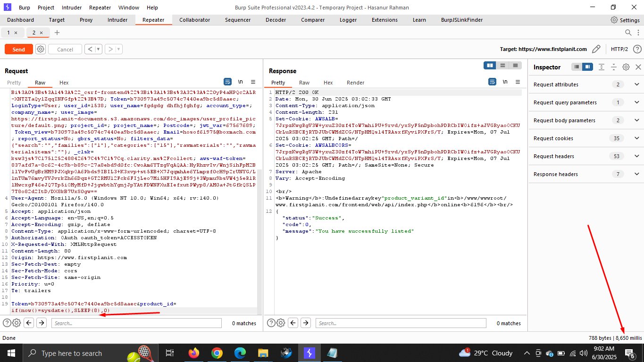Edit target using the pencil icon
This screenshot has height=362, width=644.
click(596, 49)
